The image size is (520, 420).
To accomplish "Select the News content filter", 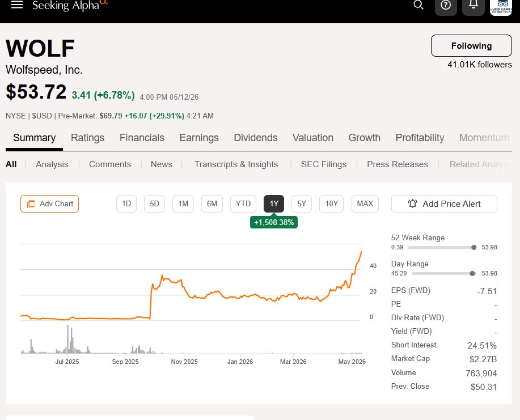I will [x=162, y=164].
